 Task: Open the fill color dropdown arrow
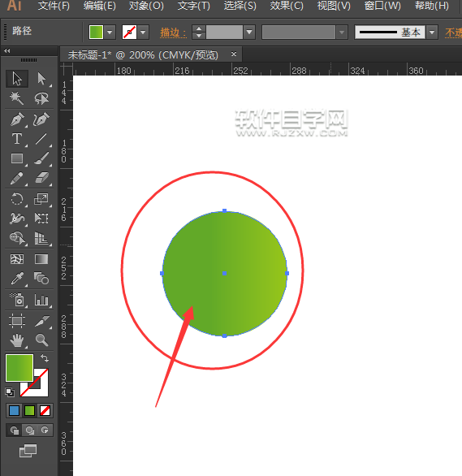pyautogui.click(x=110, y=32)
